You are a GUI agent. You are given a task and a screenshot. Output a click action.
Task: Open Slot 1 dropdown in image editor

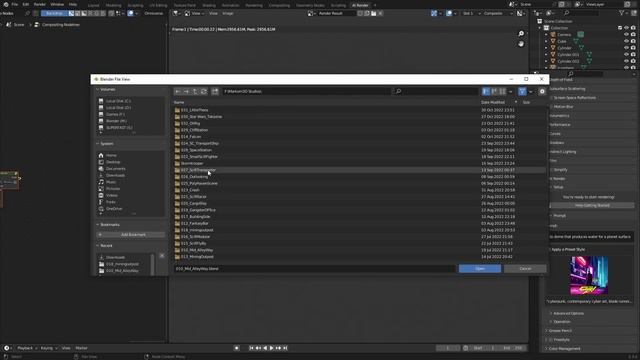471,13
